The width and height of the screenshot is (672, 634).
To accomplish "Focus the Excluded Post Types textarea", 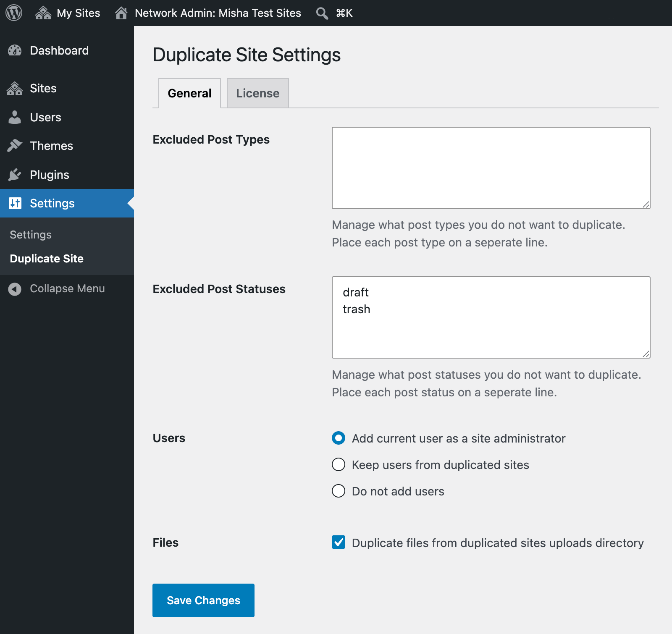I will tap(491, 168).
